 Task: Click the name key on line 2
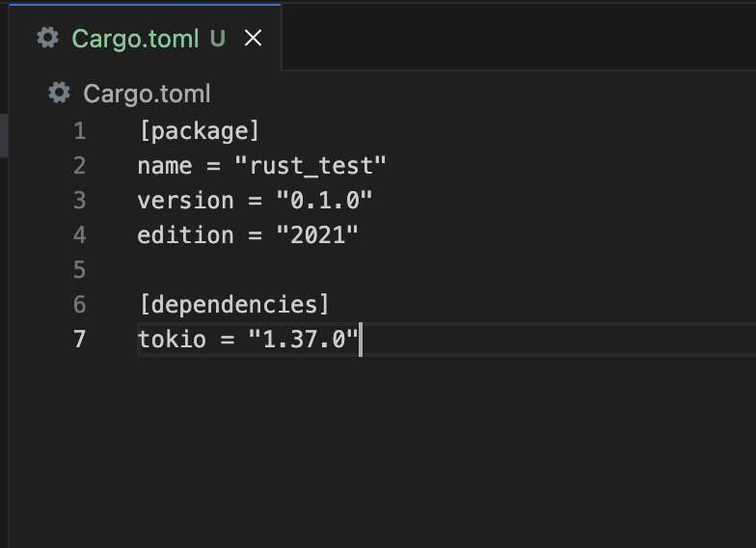click(x=165, y=166)
